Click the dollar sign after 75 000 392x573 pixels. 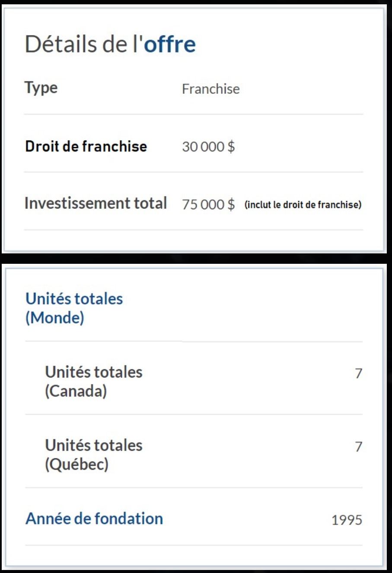[x=231, y=204]
